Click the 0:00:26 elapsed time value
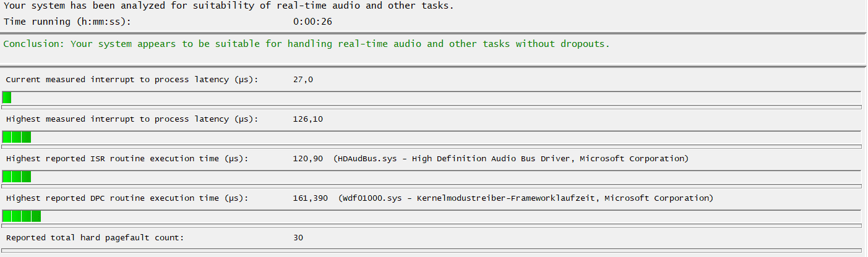 pyautogui.click(x=312, y=22)
